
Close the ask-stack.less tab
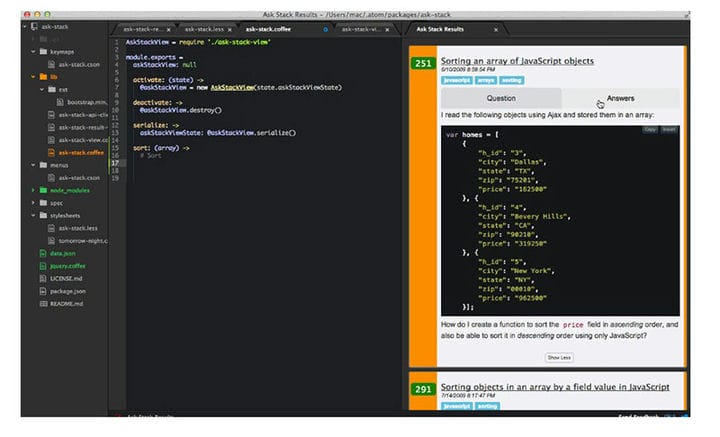tap(230, 30)
